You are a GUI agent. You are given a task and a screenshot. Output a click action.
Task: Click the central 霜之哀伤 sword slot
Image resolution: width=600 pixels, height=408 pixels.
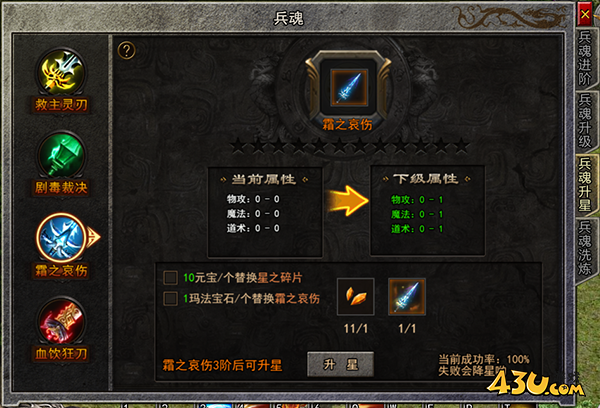(349, 88)
